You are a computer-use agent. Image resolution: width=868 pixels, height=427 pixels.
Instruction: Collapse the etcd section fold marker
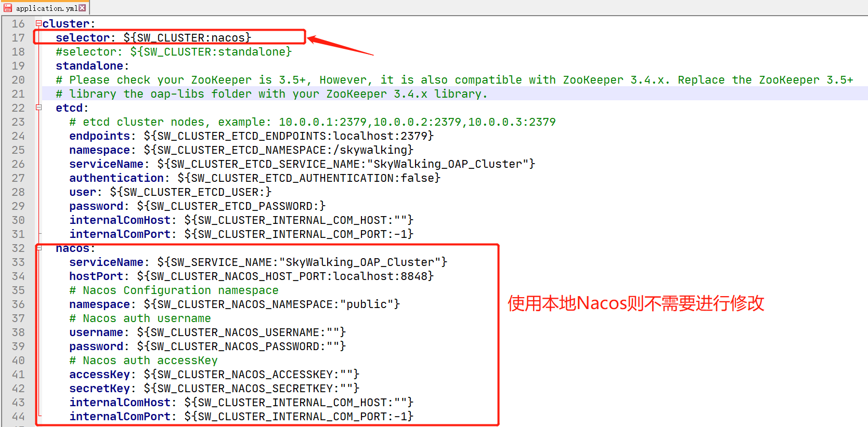pyautogui.click(x=38, y=108)
